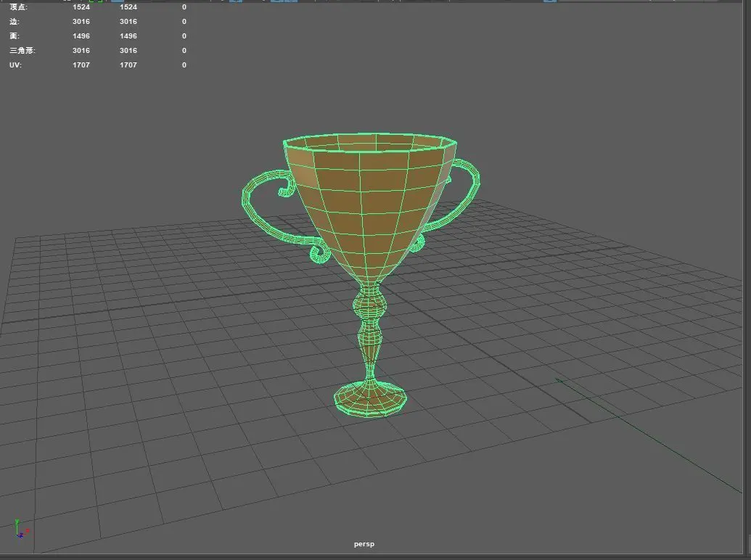
Task: Click the 面 face count label
Action: click(x=15, y=36)
